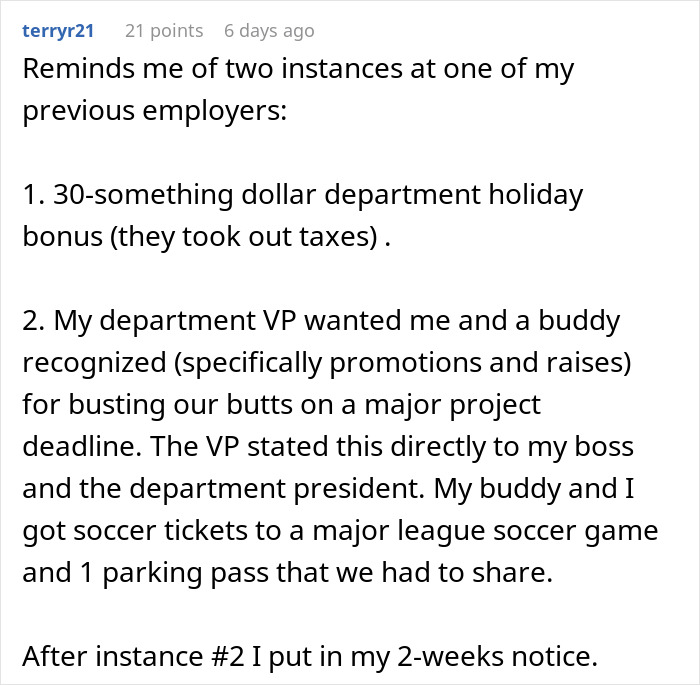The image size is (700, 685).
Task: Click the '1. 30-something dollar department holiday' line
Action: [x=302, y=193]
